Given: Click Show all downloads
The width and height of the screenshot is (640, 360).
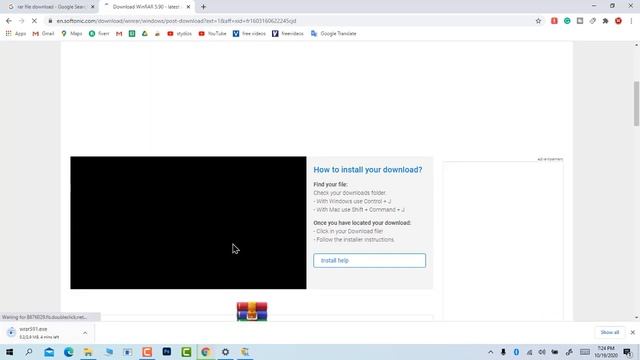Looking at the screenshot, I should click(610, 333).
